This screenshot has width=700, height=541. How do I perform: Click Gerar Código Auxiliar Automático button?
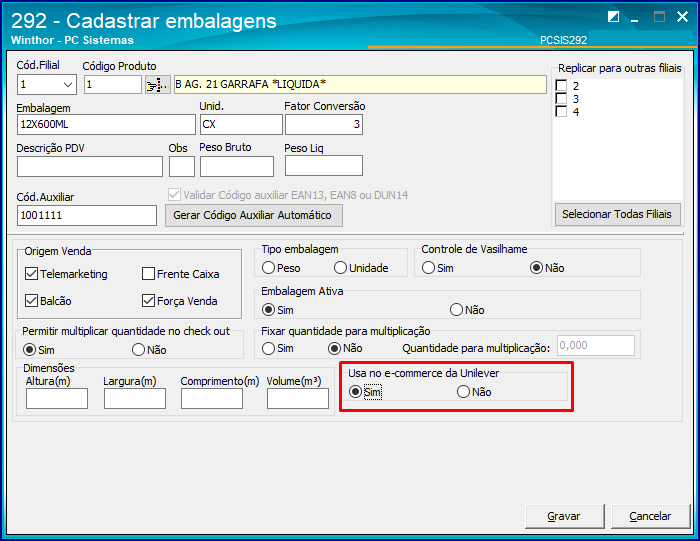point(254,215)
